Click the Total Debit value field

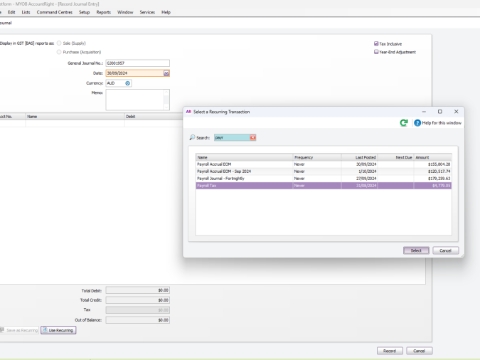tap(138, 290)
